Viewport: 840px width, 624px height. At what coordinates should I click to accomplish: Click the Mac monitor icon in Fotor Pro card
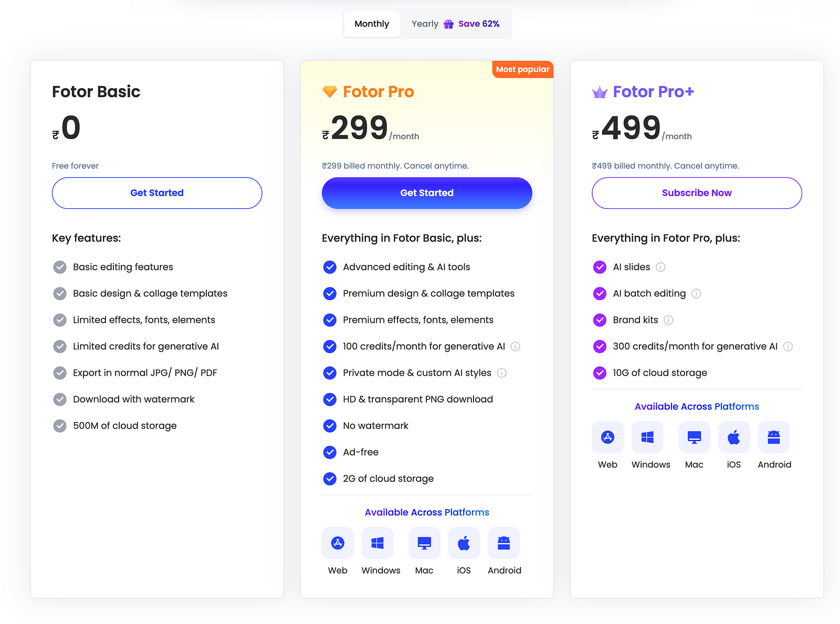424,543
